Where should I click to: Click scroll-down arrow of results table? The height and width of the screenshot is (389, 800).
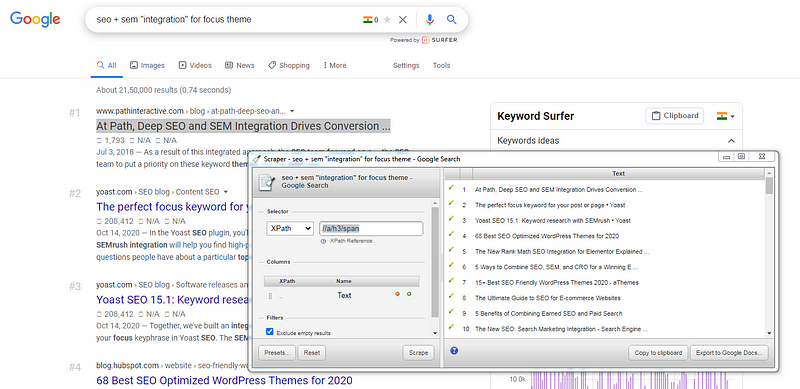coord(769,333)
